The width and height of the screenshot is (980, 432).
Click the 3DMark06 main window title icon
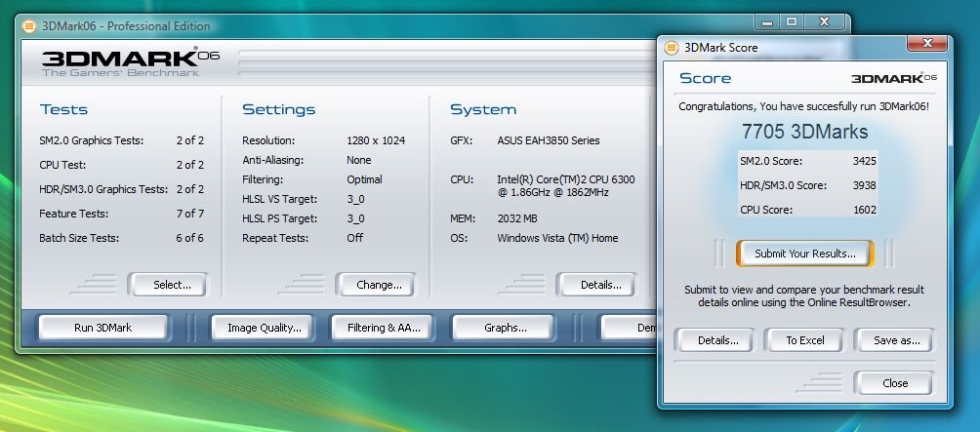[x=28, y=26]
